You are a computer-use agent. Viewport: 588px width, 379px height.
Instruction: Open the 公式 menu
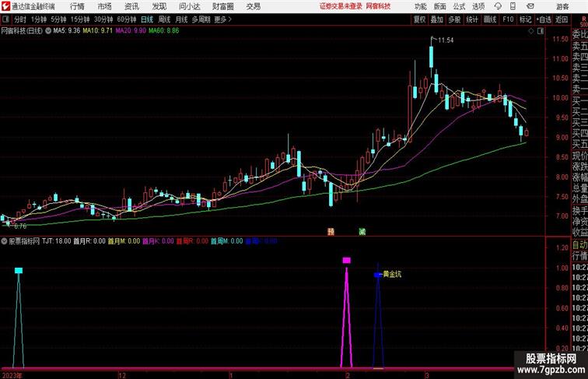(x=459, y=6)
